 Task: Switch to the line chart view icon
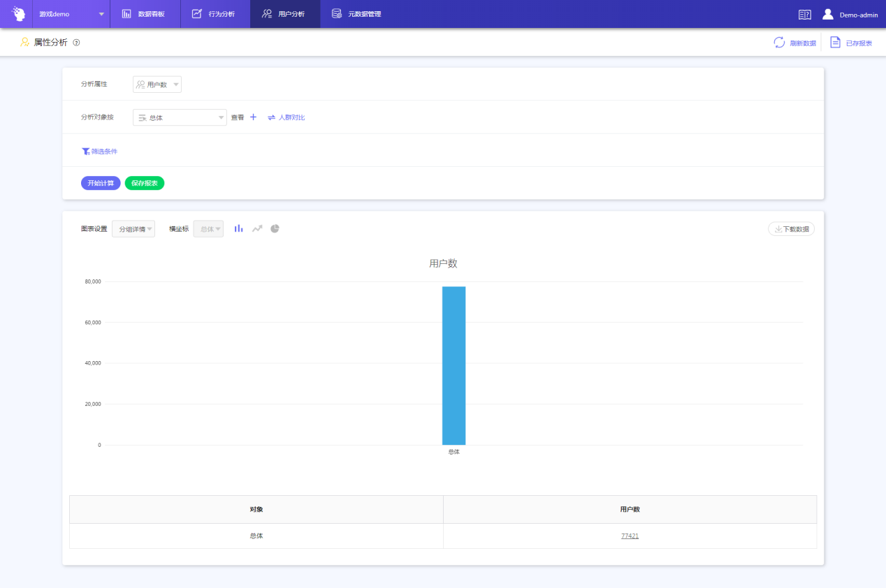click(257, 228)
